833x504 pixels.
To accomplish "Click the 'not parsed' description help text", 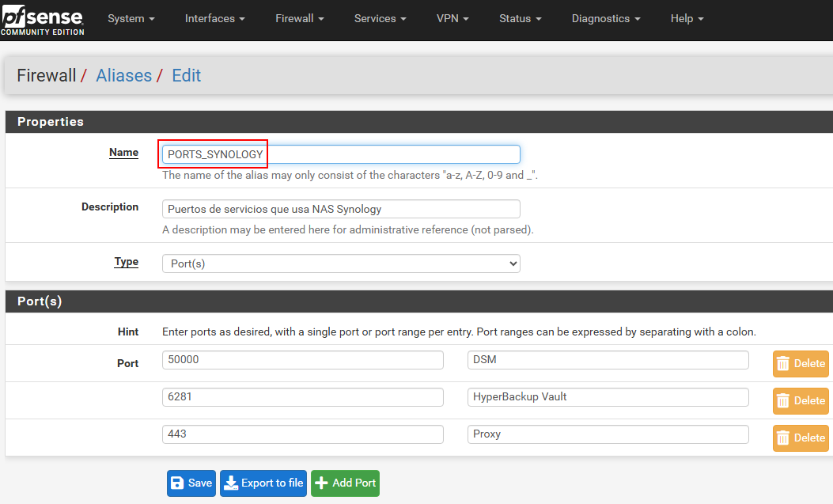I will (348, 230).
